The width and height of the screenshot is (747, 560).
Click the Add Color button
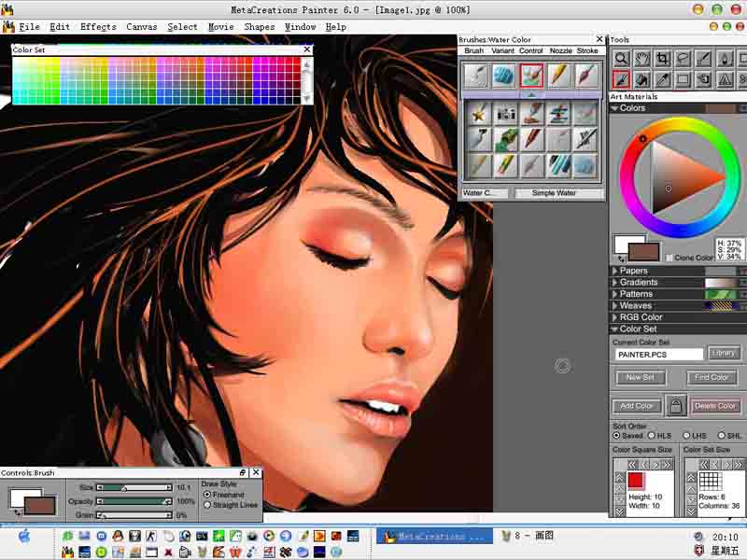637,406
